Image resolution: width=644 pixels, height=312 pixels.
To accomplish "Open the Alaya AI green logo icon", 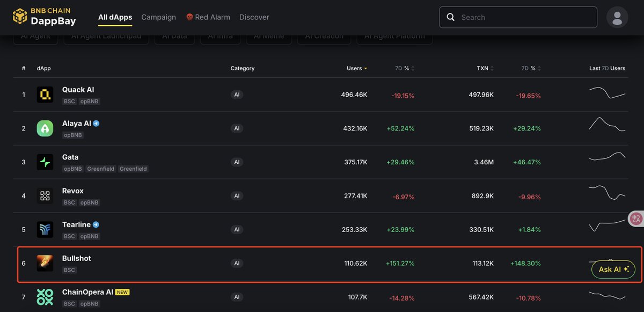I will coord(45,128).
